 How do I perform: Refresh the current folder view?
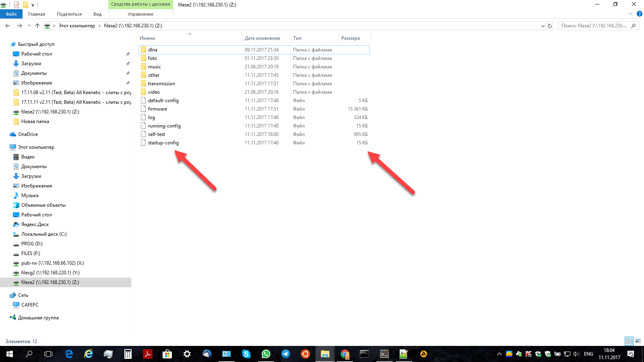click(550, 26)
